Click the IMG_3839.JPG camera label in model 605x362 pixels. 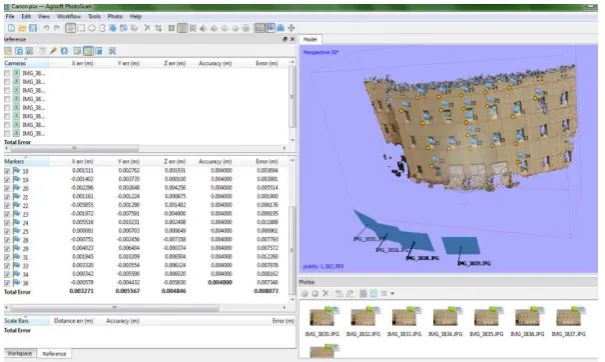[x=474, y=263]
